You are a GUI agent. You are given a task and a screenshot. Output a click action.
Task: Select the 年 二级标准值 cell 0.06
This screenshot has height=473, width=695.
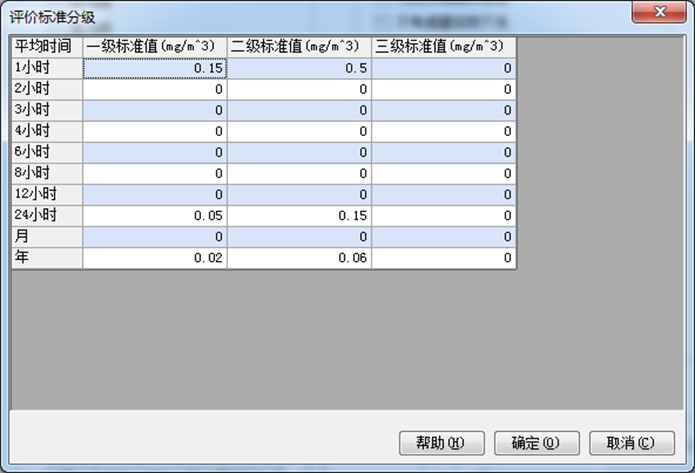point(299,258)
